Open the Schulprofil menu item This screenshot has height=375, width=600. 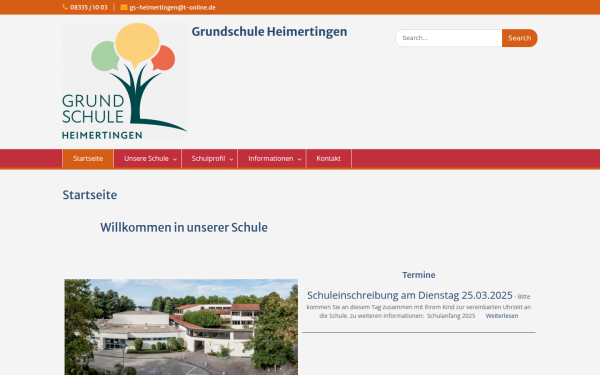pyautogui.click(x=208, y=158)
